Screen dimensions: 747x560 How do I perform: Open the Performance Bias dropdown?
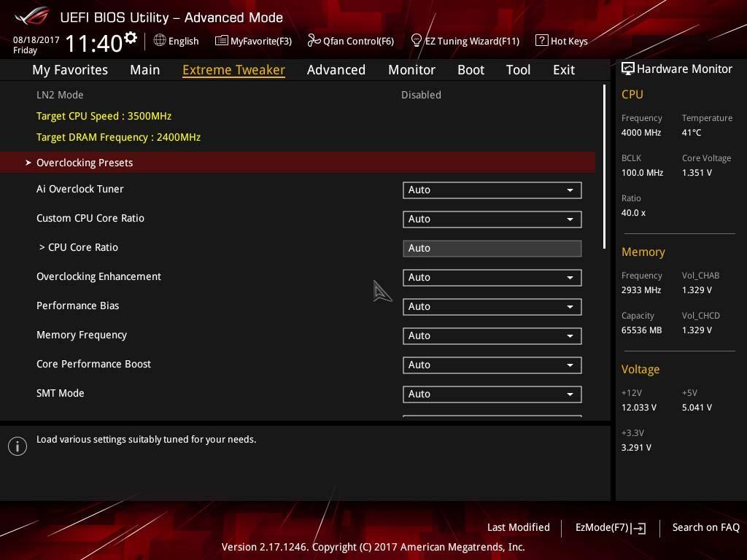point(492,307)
